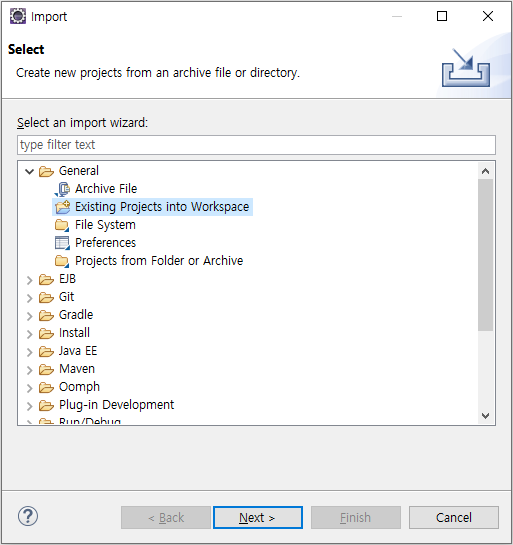
Task: Select the Maven tree label
Action: (x=77, y=369)
